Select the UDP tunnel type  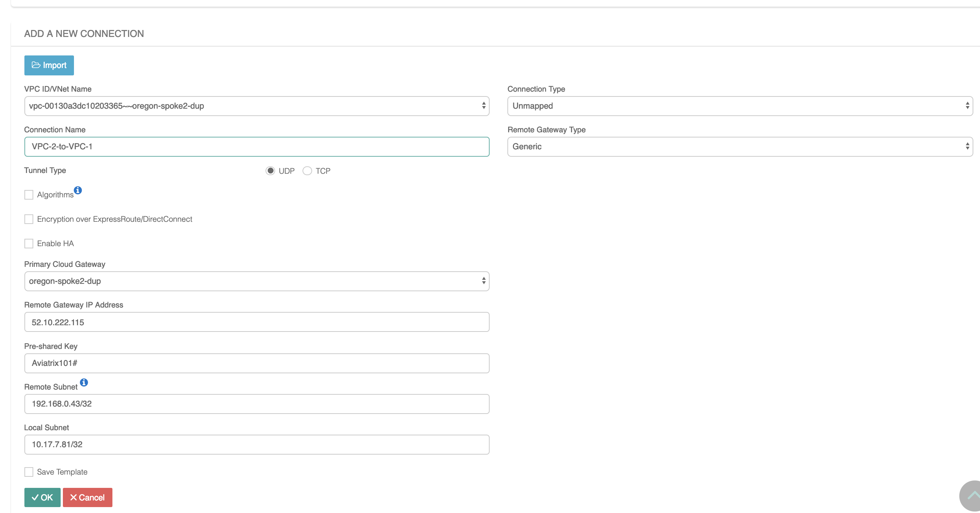coord(270,171)
